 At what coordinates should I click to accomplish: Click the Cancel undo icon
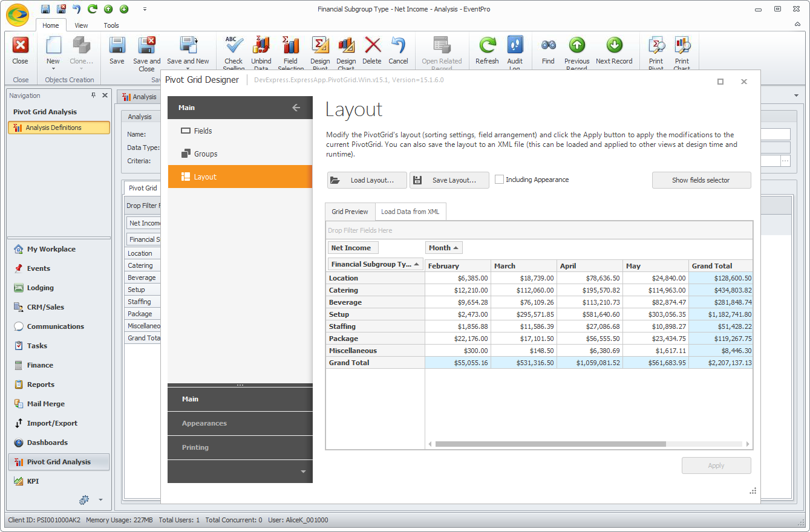[x=398, y=46]
